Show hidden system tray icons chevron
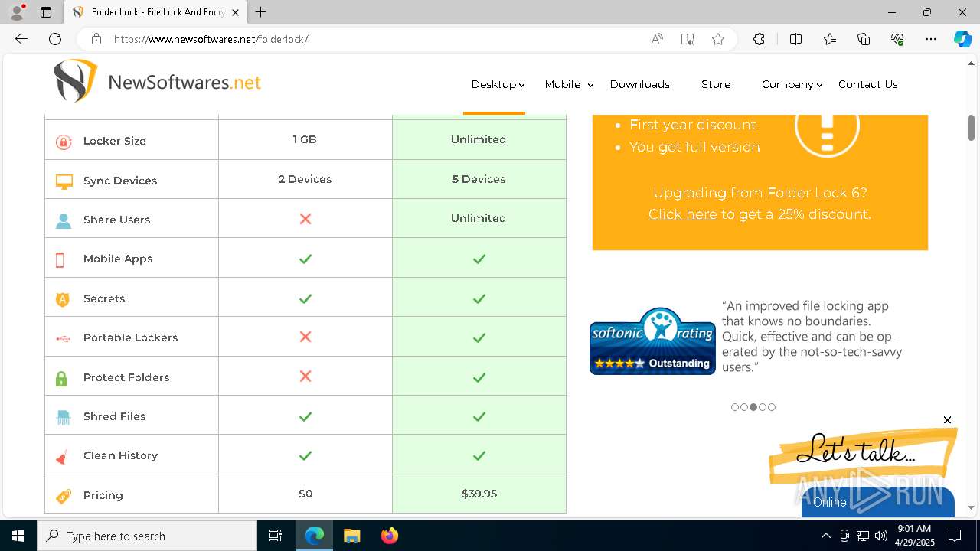The width and height of the screenshot is (980, 551). [x=825, y=536]
